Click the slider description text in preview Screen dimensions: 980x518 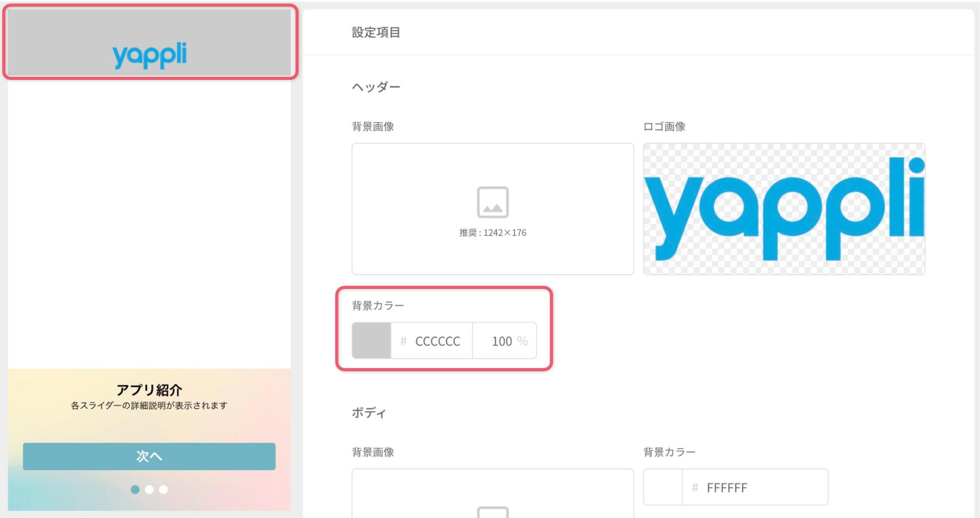coord(149,405)
